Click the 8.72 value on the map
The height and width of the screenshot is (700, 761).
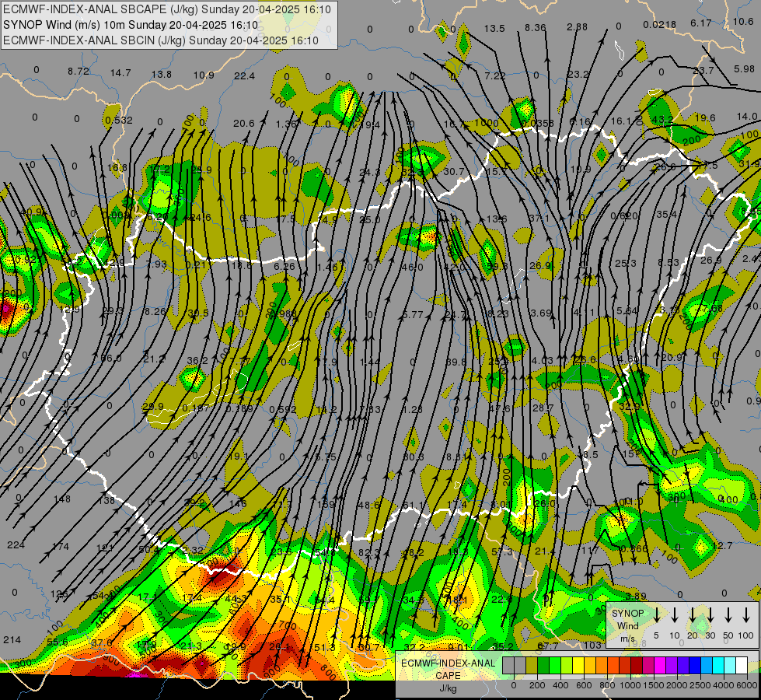tap(79, 72)
